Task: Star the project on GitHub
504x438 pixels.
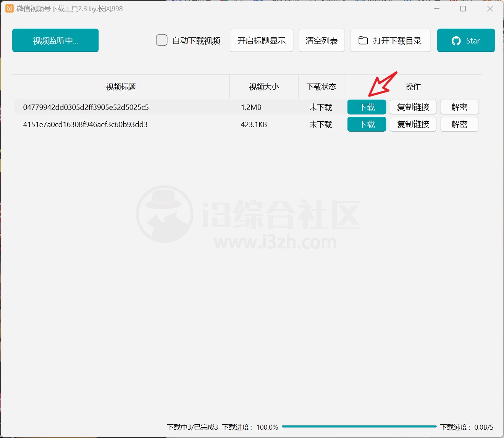Action: pos(466,40)
